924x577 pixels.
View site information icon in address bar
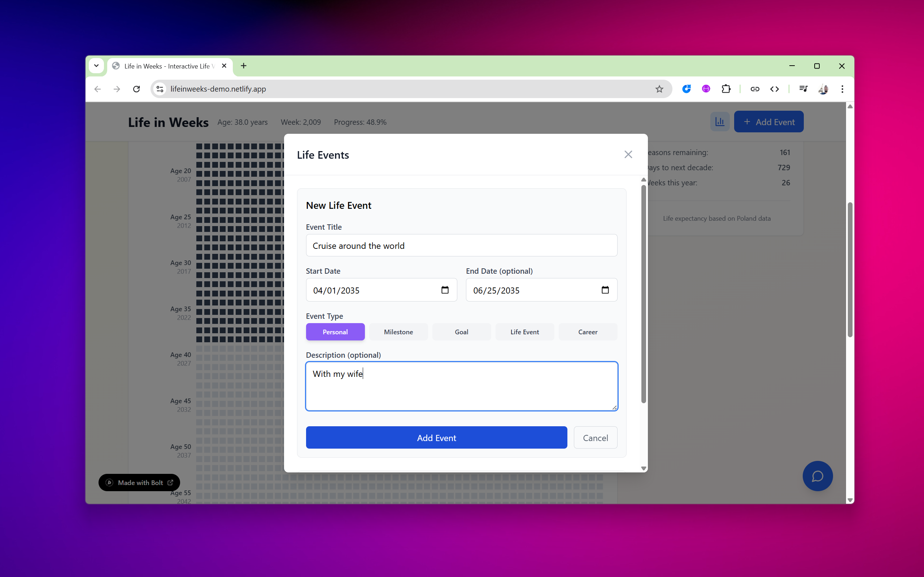coord(160,89)
